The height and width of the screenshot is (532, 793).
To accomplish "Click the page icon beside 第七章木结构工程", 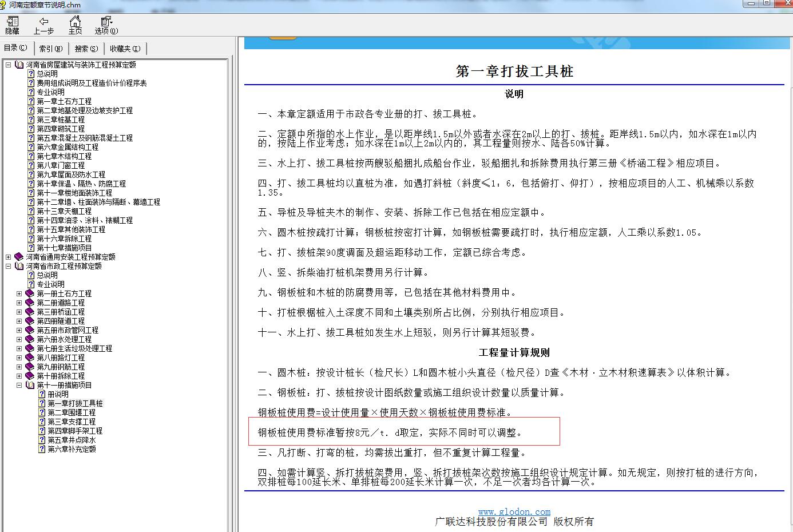I will [31, 156].
